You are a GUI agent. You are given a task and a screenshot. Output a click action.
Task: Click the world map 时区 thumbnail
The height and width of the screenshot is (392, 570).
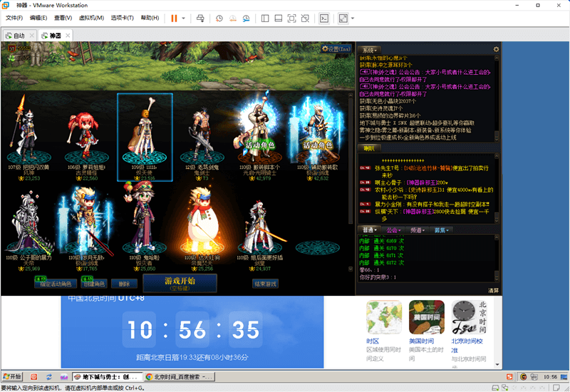pos(384,317)
